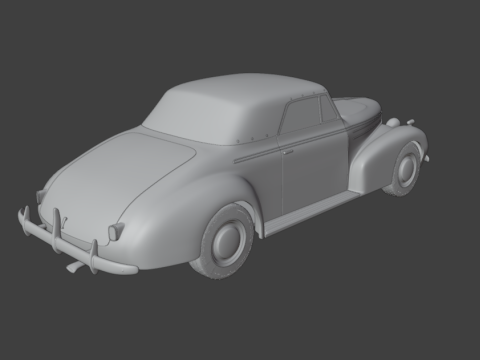480x360 pixels.
Task: Select the right tail light
Action: click(115, 231)
